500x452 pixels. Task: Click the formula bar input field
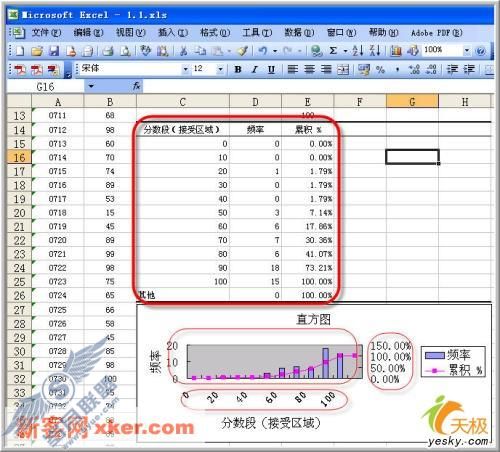tap(317, 87)
